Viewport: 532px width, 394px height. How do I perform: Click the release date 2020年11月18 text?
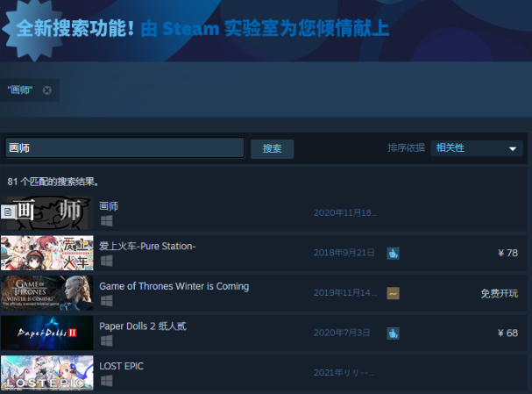tap(345, 213)
